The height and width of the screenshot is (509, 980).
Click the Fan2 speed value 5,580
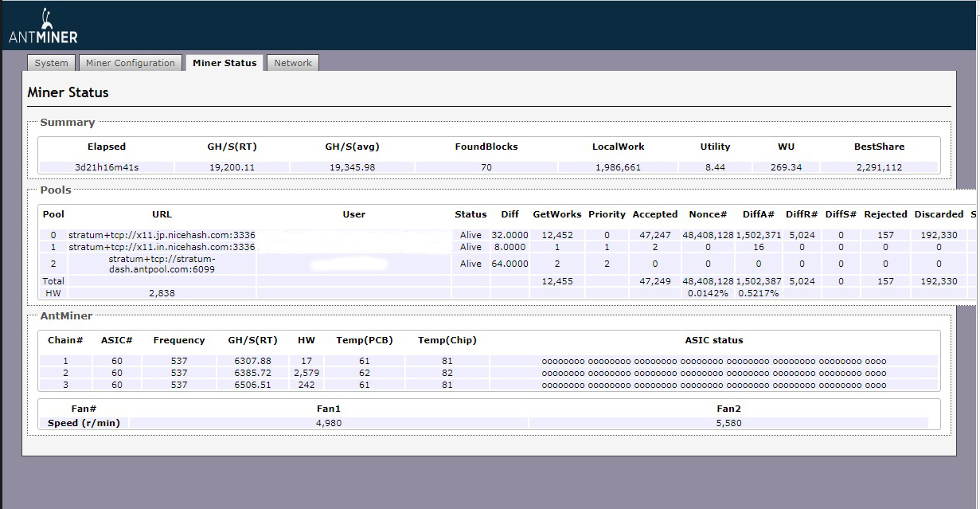pyautogui.click(x=728, y=423)
